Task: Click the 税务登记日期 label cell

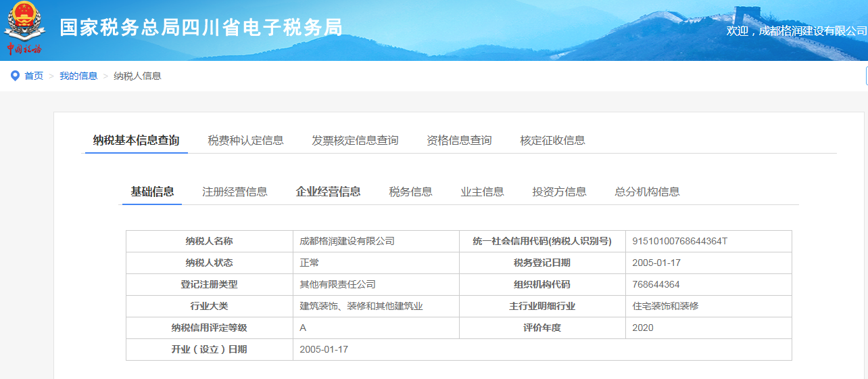Action: [542, 263]
